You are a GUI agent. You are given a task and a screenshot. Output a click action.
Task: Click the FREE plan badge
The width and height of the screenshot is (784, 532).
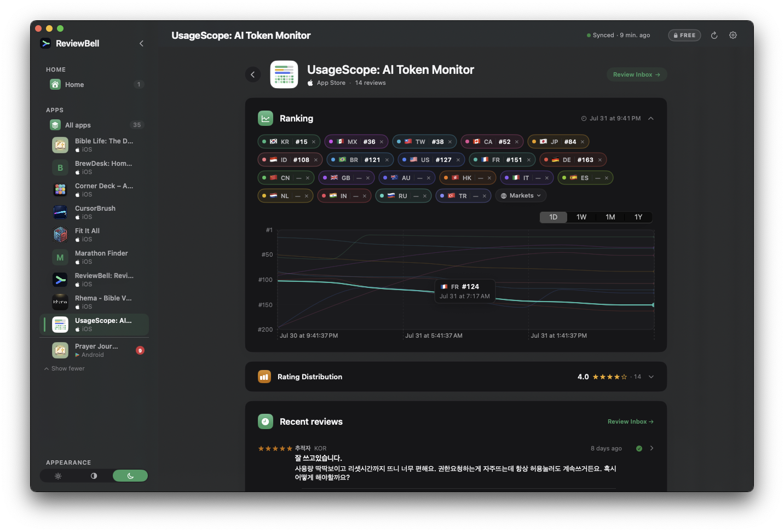pyautogui.click(x=684, y=36)
